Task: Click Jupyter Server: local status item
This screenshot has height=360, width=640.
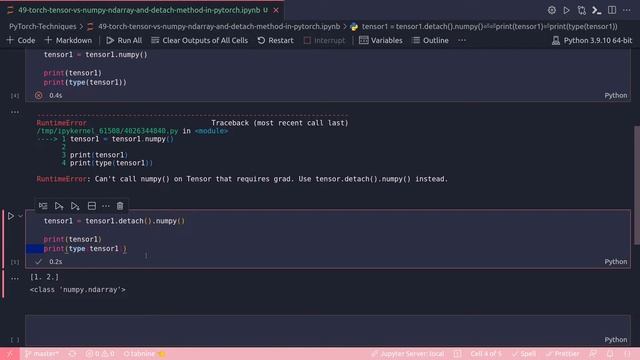Action: (407, 354)
